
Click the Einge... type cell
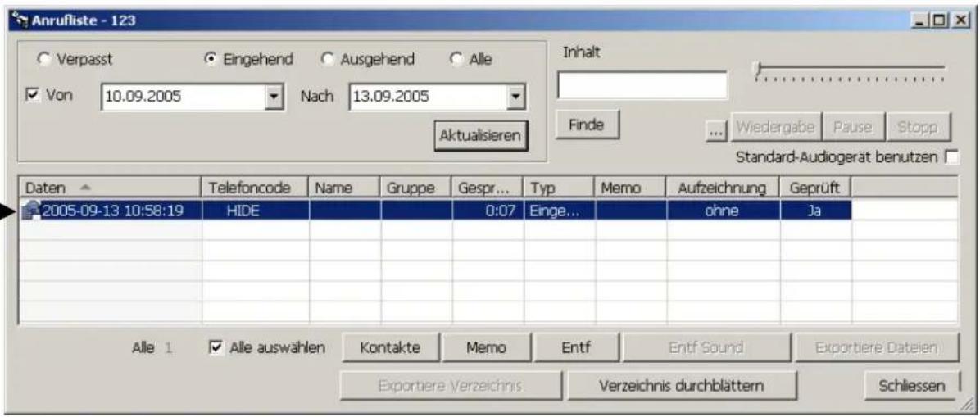click(x=560, y=211)
